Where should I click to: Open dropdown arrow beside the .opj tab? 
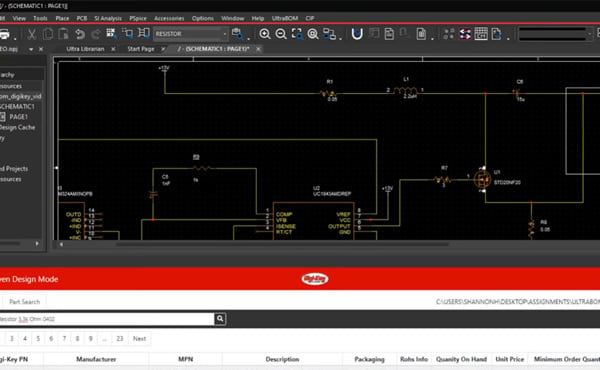[x=31, y=49]
